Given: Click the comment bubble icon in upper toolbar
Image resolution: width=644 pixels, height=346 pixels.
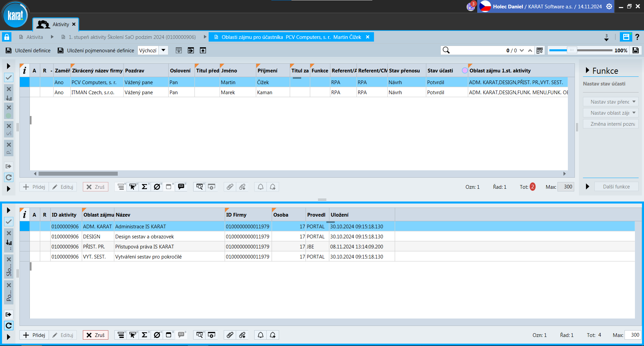Looking at the screenshot, I should (181, 187).
